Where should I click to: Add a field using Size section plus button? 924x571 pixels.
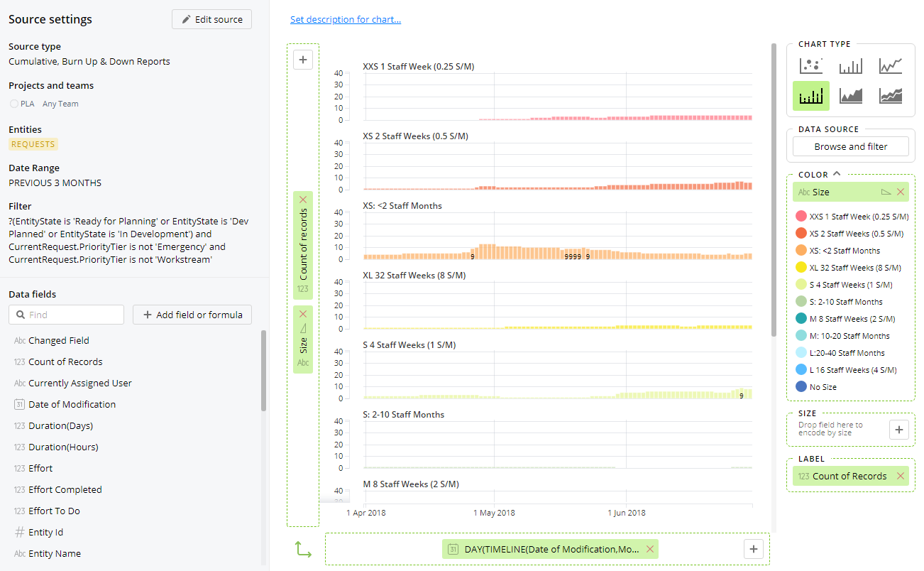tap(898, 429)
